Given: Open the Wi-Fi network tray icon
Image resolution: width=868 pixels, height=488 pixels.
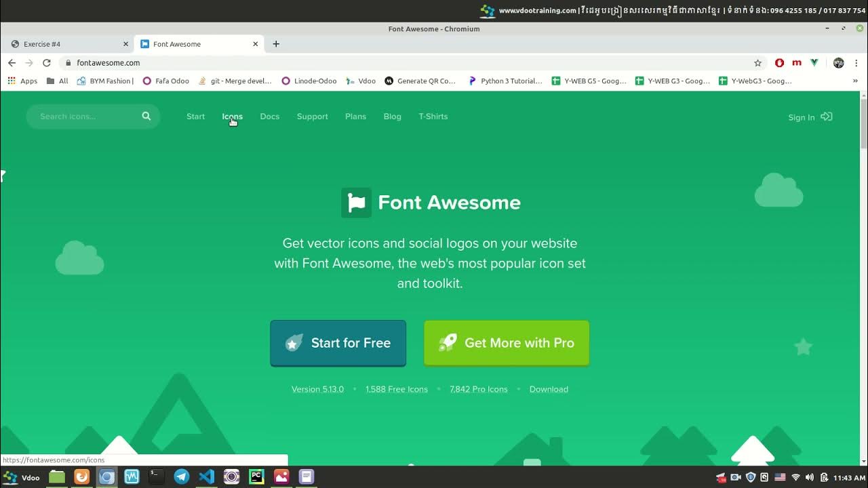Looking at the screenshot, I should 796,477.
